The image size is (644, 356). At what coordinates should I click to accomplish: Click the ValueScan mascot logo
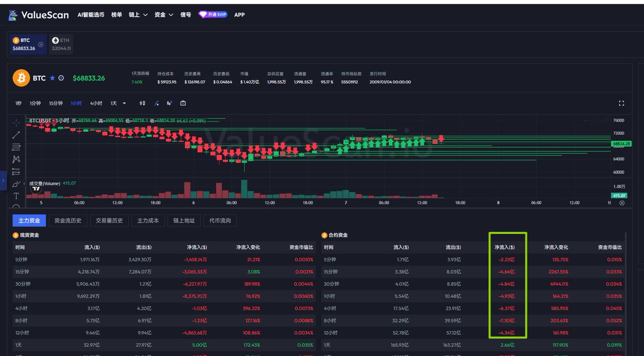13,15
